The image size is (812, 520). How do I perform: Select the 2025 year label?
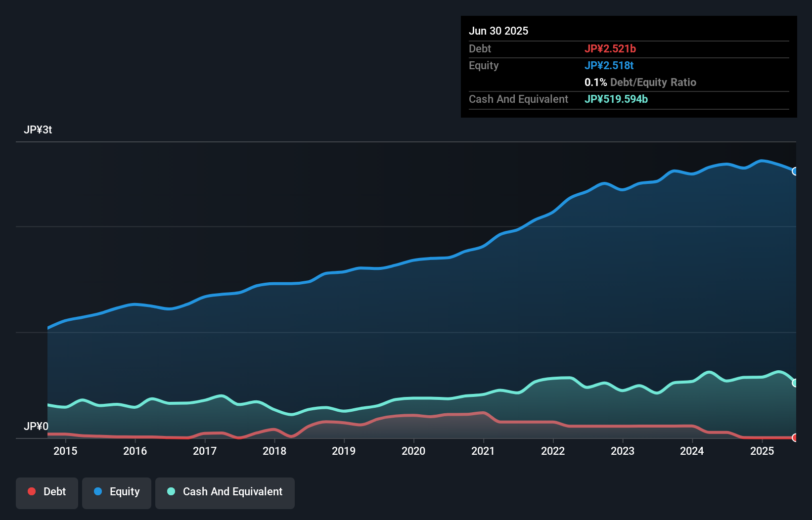tap(762, 451)
